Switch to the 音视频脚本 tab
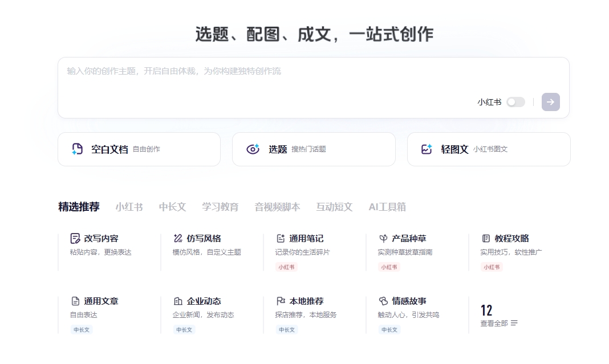Screen dimensions: 609x364 point(277,207)
